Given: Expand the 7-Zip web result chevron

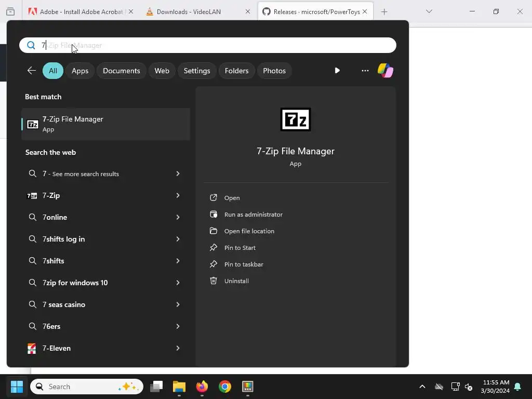Looking at the screenshot, I should click(x=178, y=195).
